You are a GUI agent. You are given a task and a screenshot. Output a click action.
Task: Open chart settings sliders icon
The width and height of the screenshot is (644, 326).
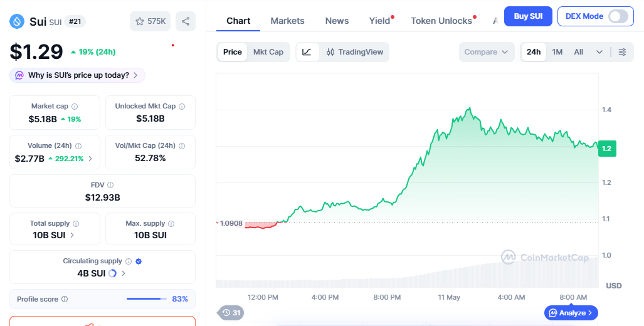(622, 52)
